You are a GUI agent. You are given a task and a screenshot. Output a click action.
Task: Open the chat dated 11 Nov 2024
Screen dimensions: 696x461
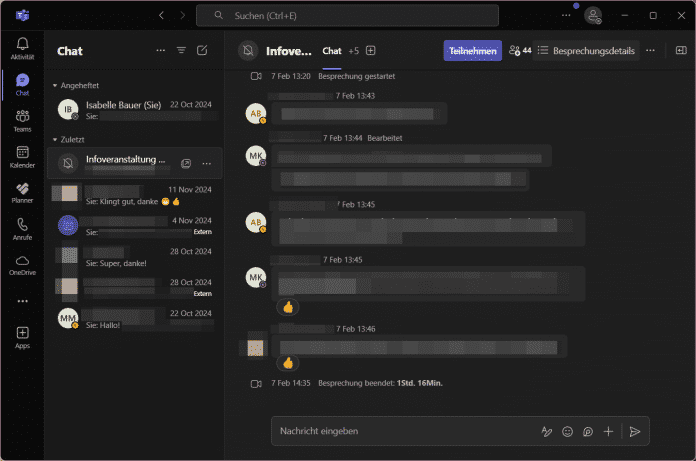pyautogui.click(x=134, y=195)
